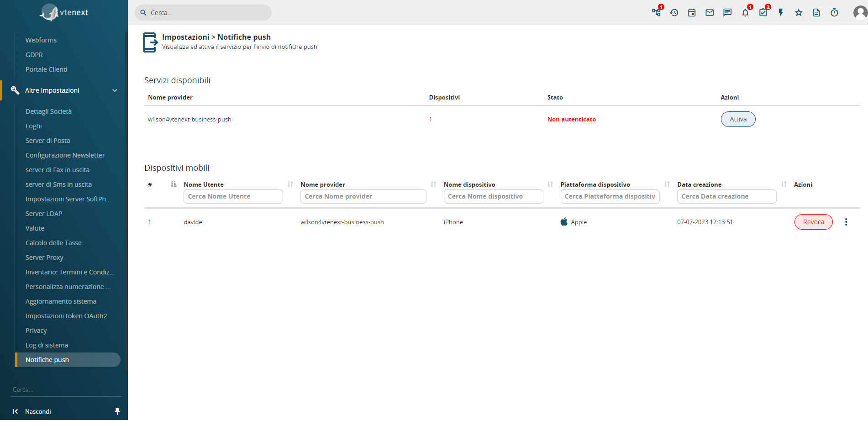Open Log di sistema
The height and width of the screenshot is (426, 868).
click(47, 345)
